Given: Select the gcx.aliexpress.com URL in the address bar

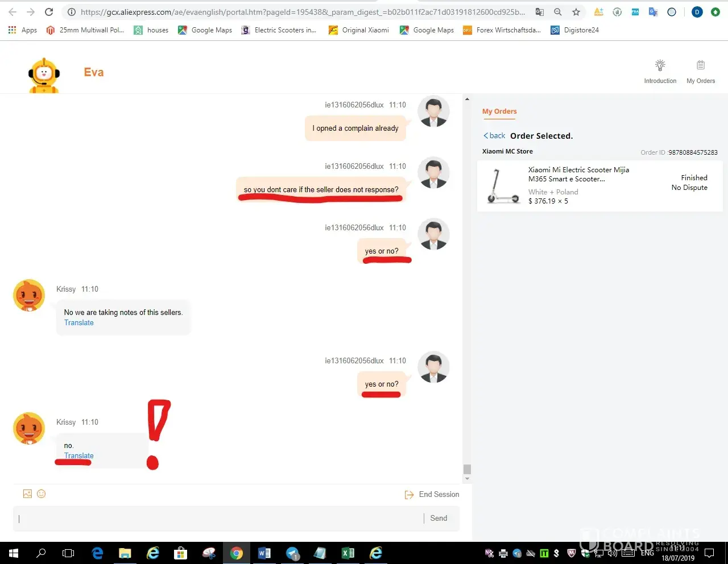Looking at the screenshot, I should coord(303,12).
